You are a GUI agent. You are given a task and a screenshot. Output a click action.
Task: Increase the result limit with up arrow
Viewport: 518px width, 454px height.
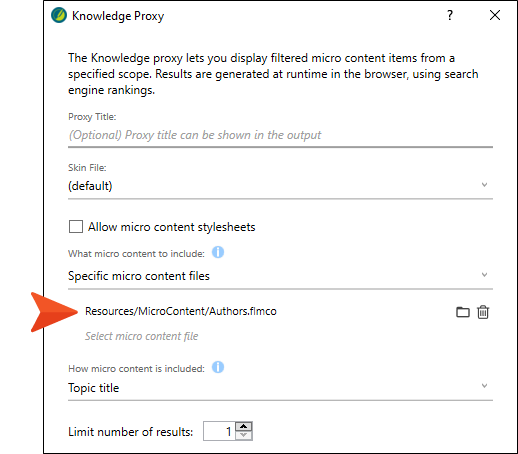coord(244,427)
